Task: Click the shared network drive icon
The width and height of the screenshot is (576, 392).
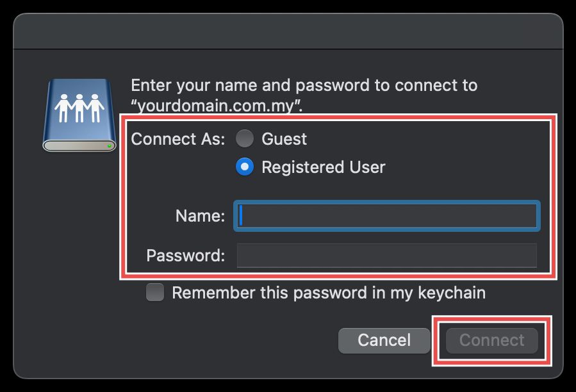Action: tap(78, 115)
